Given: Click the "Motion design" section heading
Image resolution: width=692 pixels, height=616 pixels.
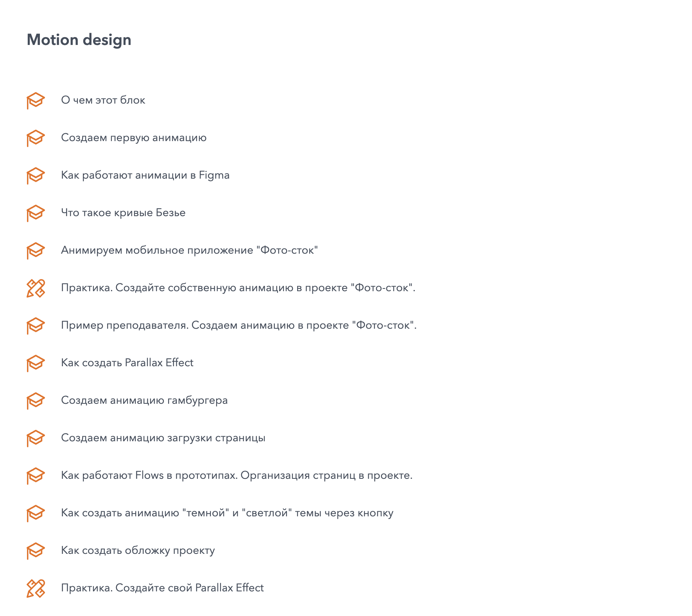Looking at the screenshot, I should (79, 40).
